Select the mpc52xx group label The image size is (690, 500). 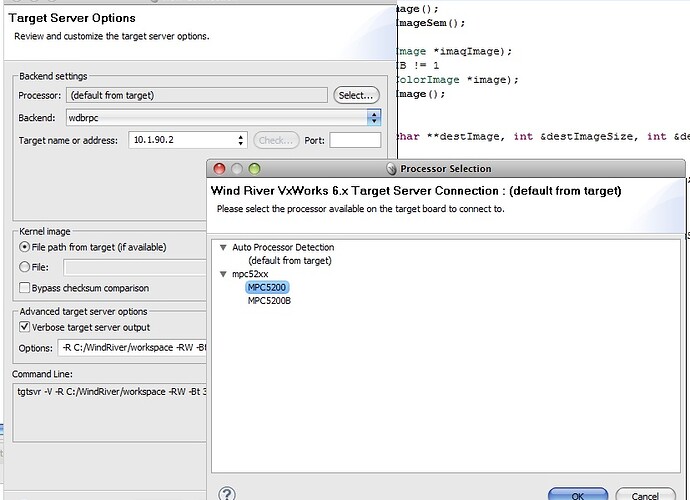250,274
